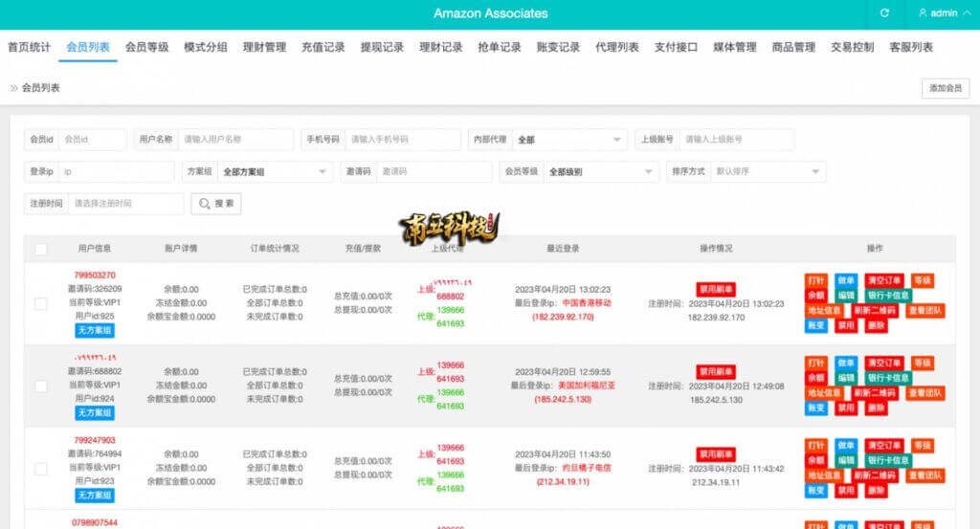
Task: Open the admin user menu
Action: (937, 13)
